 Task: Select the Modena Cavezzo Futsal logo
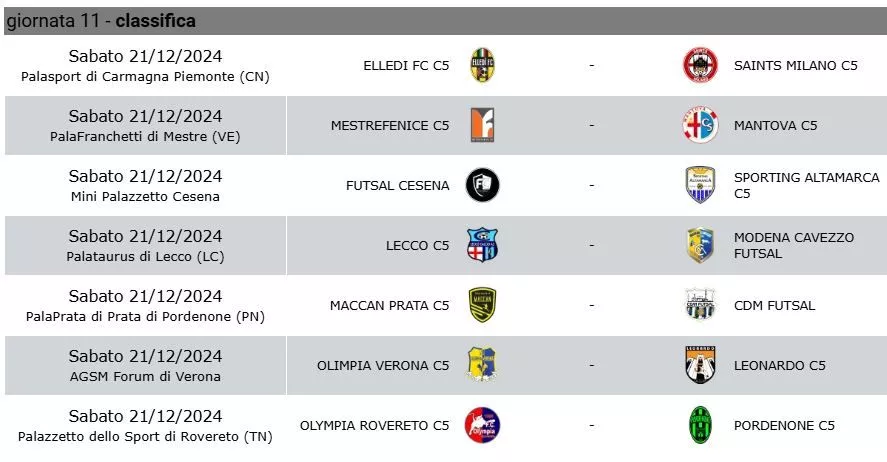(700, 245)
